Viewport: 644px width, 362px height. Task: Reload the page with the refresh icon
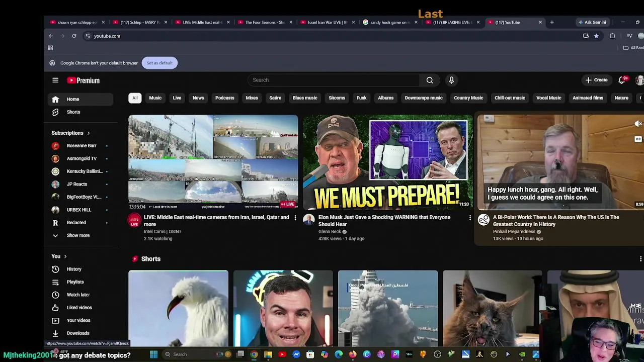pos(74,36)
